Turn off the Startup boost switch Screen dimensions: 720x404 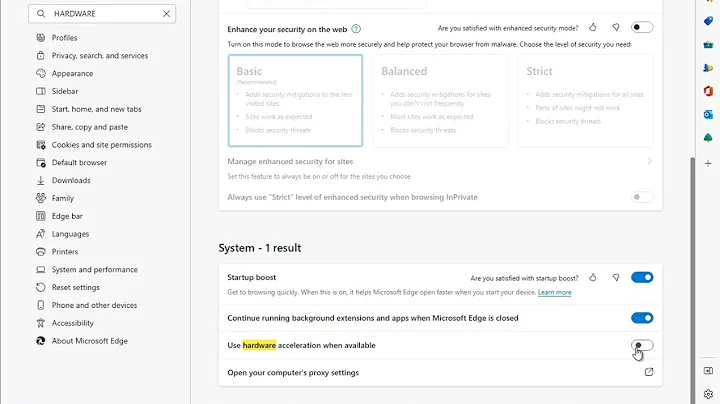click(x=642, y=277)
